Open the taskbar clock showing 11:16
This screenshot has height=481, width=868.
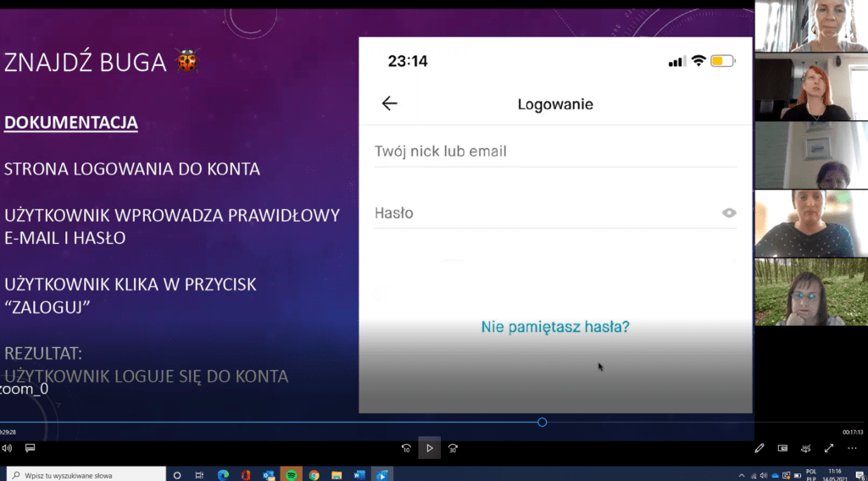835,475
